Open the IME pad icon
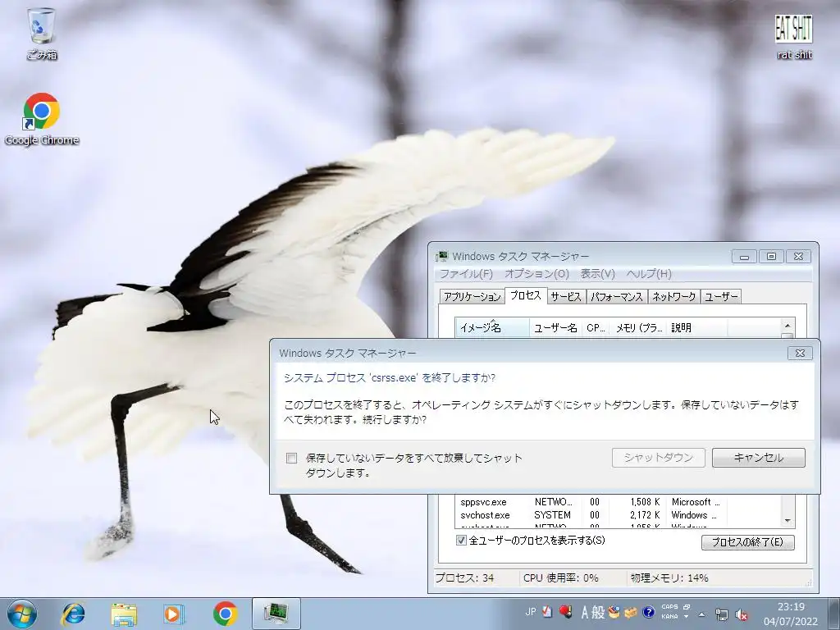Image resolution: width=840 pixels, height=630 pixels. click(x=614, y=612)
